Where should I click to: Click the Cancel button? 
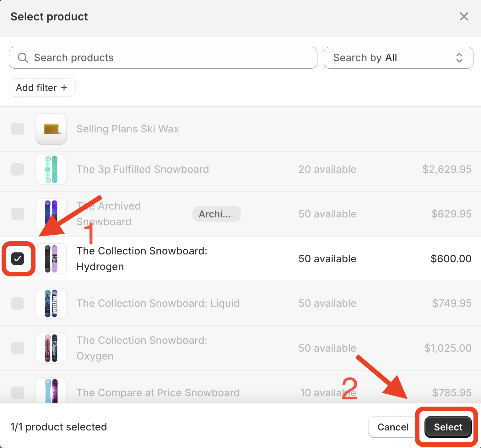click(x=392, y=427)
